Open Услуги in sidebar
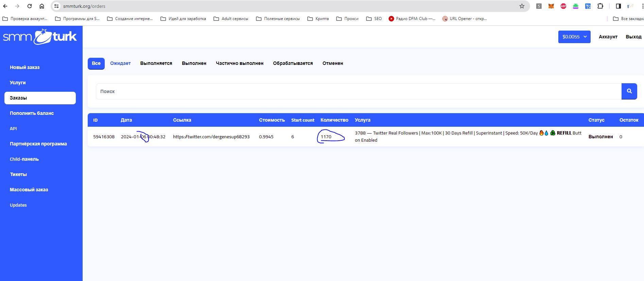The image size is (644, 281). [18, 83]
